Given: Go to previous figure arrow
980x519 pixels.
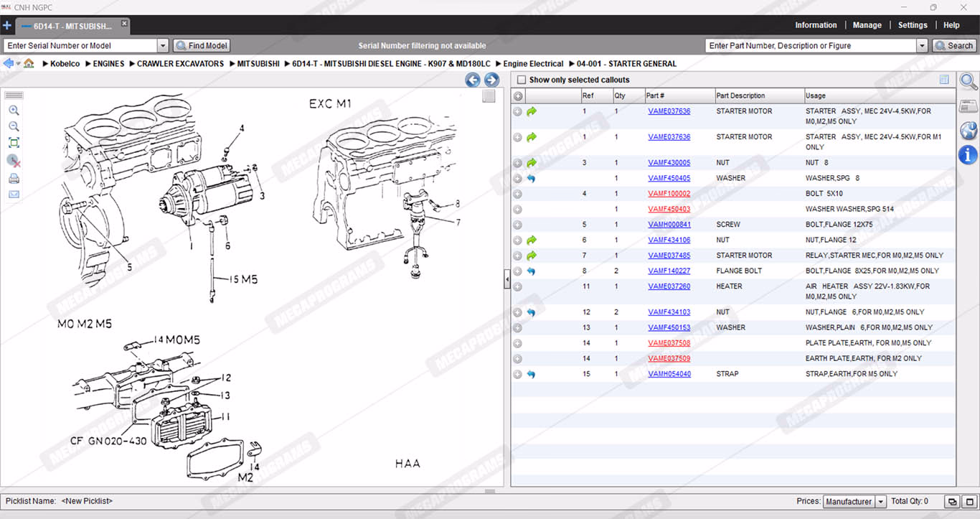Looking at the screenshot, I should (x=472, y=80).
